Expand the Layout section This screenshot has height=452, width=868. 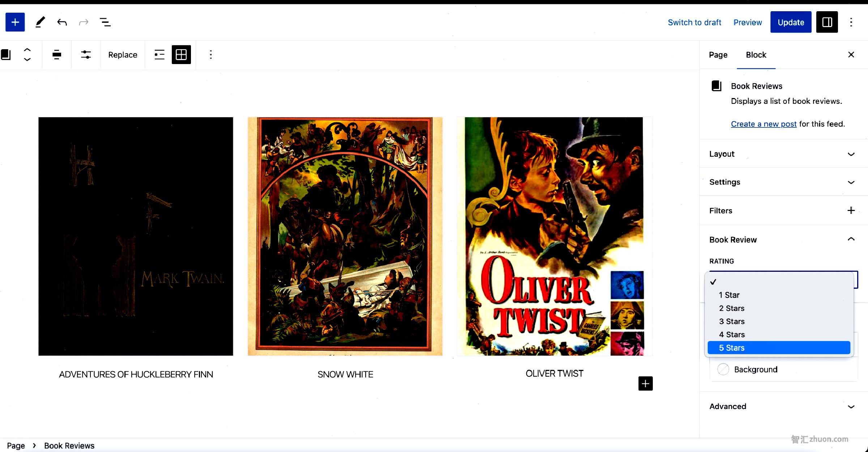tap(782, 154)
